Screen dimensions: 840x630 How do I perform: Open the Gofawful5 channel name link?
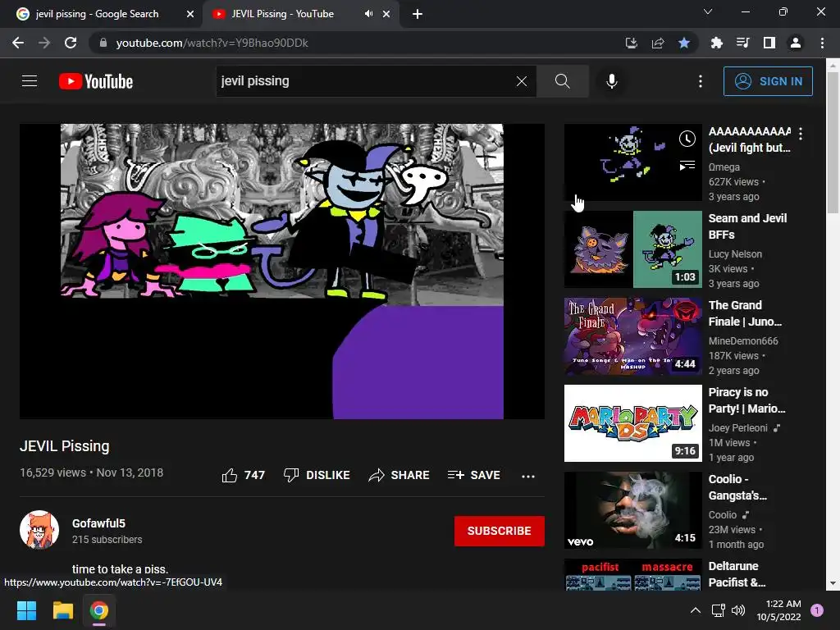point(98,523)
